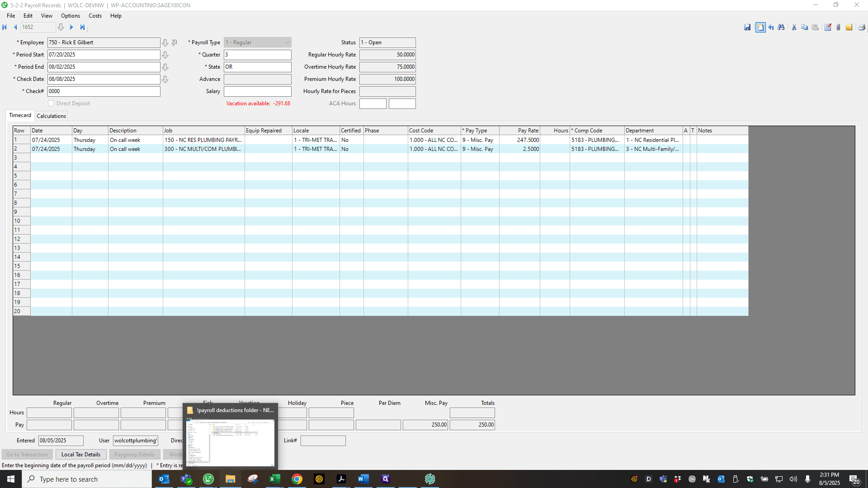The image size is (868, 488).
Task: Click the paperclip Attachments icon
Action: click(838, 28)
